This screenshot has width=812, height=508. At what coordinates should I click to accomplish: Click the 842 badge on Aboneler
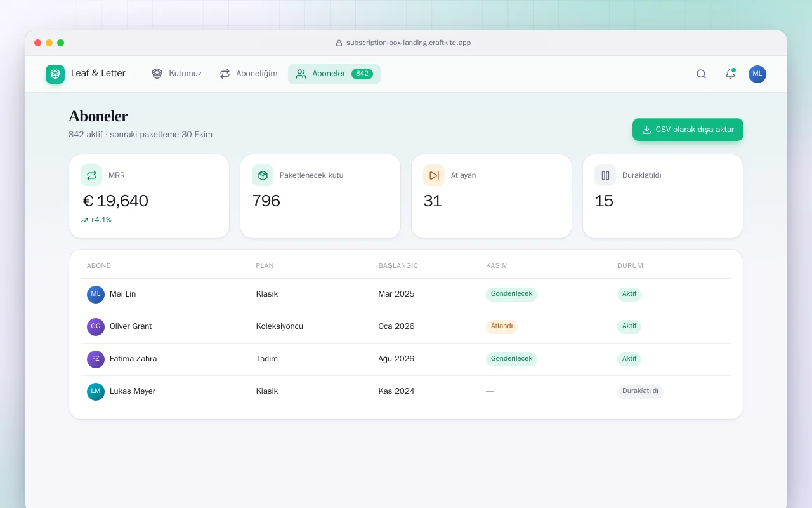pyautogui.click(x=362, y=74)
